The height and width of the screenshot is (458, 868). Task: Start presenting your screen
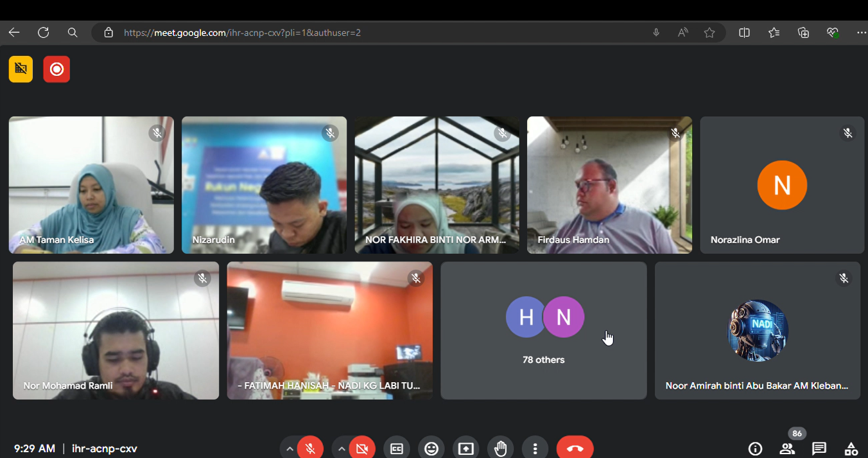point(466,448)
